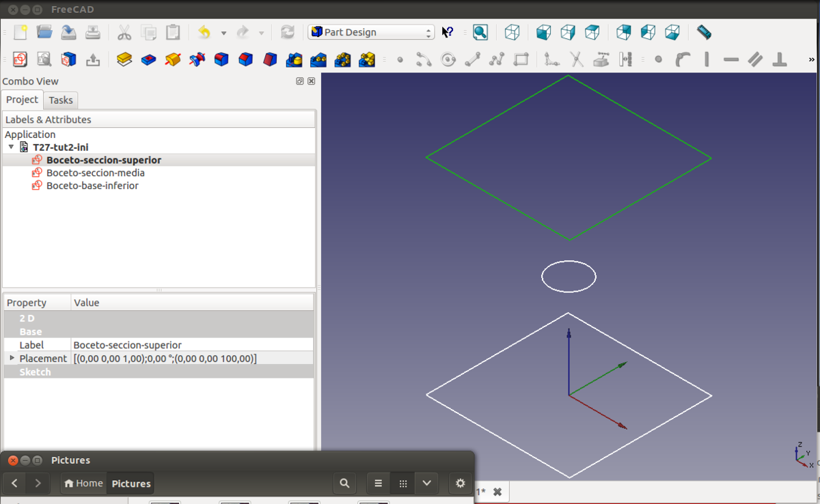Open the Part Design workbench dropdown
Screen dimensions: 820x504
(372, 32)
